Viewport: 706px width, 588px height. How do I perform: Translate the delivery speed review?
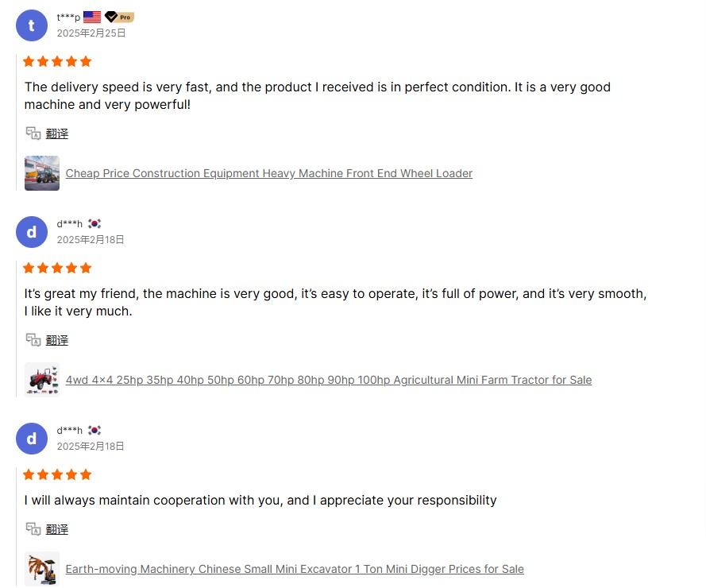click(57, 133)
